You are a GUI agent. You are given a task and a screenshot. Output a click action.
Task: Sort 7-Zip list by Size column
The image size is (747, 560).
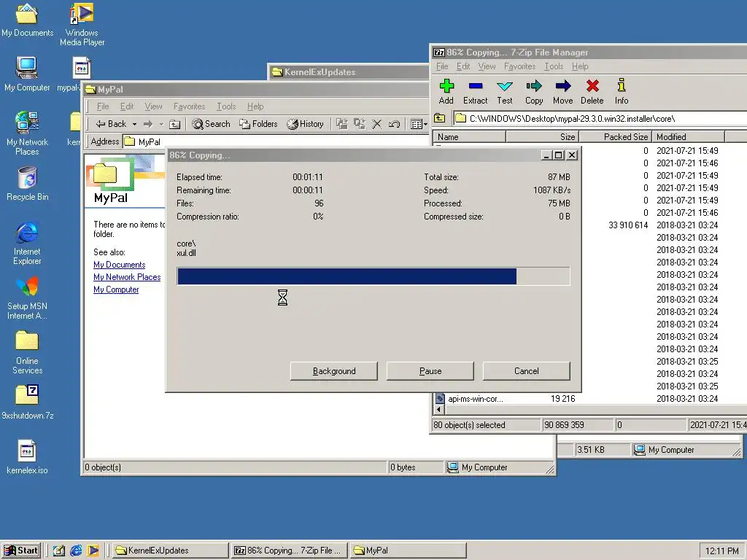click(x=542, y=136)
